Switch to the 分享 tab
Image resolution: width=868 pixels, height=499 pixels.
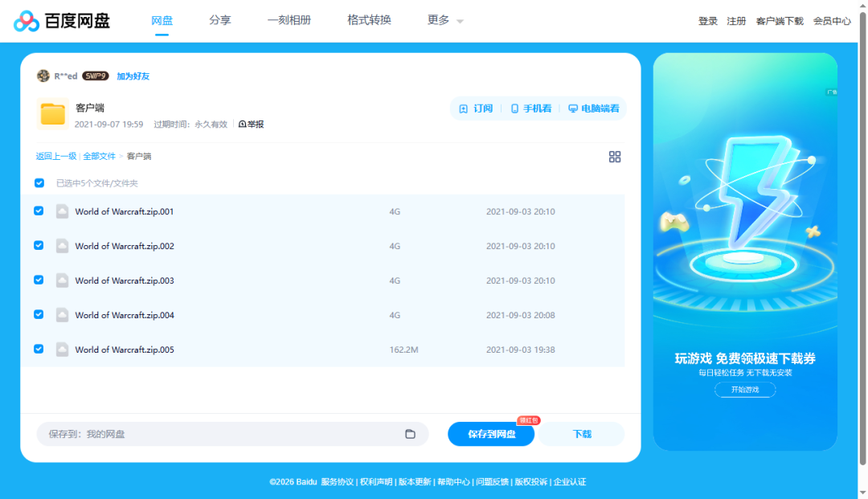coord(219,20)
